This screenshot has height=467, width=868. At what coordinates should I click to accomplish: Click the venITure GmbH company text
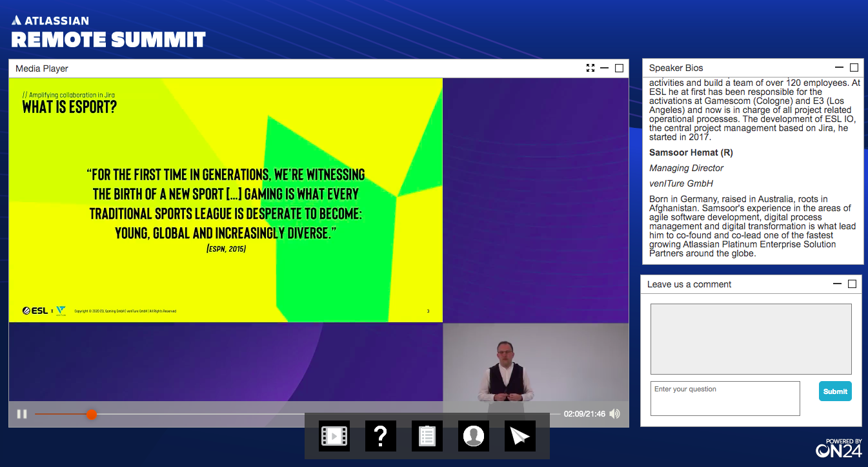point(681,183)
